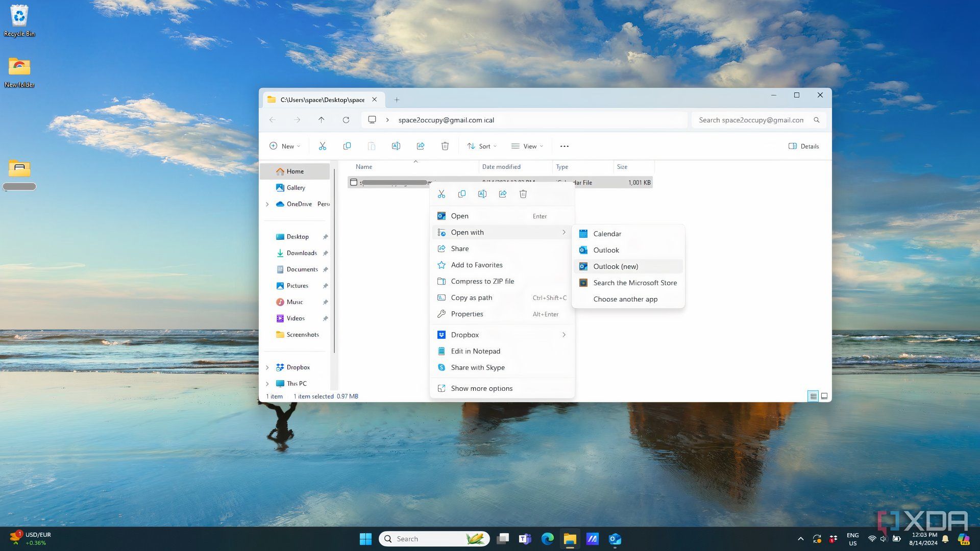Image resolution: width=980 pixels, height=551 pixels.
Task: Click the Cut icon in Explorer toolbar
Action: click(x=322, y=146)
